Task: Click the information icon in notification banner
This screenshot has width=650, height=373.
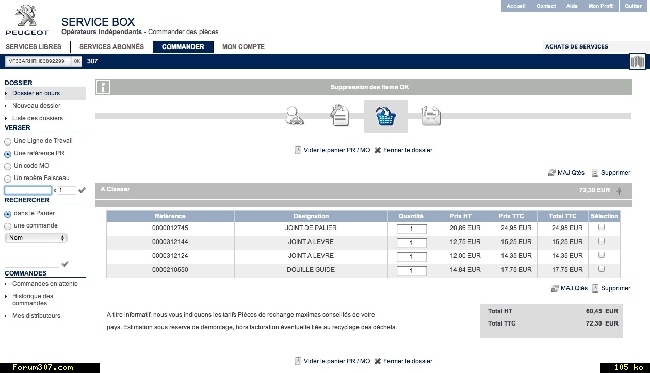Action: 103,87
